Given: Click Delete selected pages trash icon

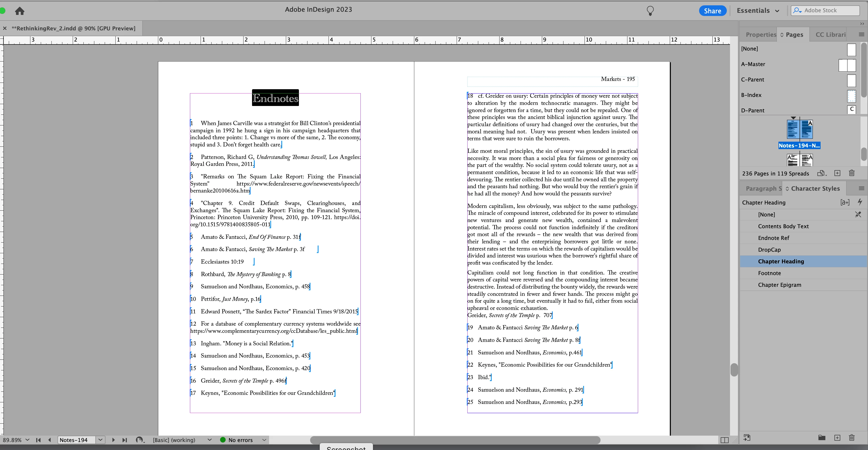Looking at the screenshot, I should click(851, 173).
